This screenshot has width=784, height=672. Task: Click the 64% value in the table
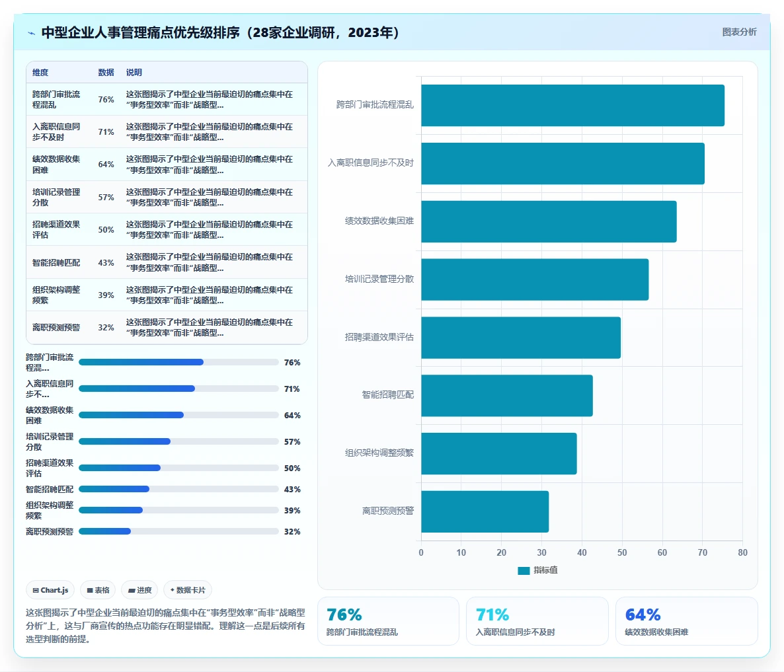coord(106,165)
